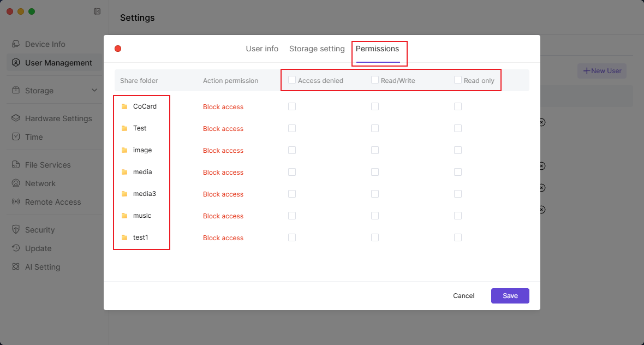Cancel the permissions dialog
644x345 pixels.
[463, 296]
